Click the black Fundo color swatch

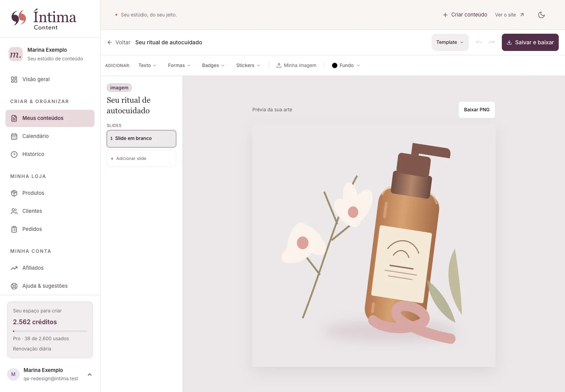click(x=335, y=65)
